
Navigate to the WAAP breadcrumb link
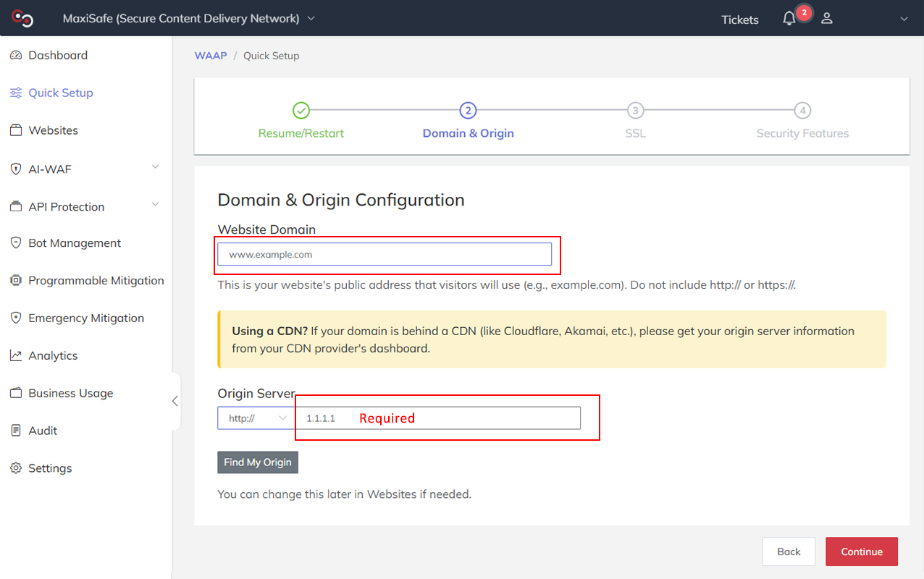[x=210, y=55]
